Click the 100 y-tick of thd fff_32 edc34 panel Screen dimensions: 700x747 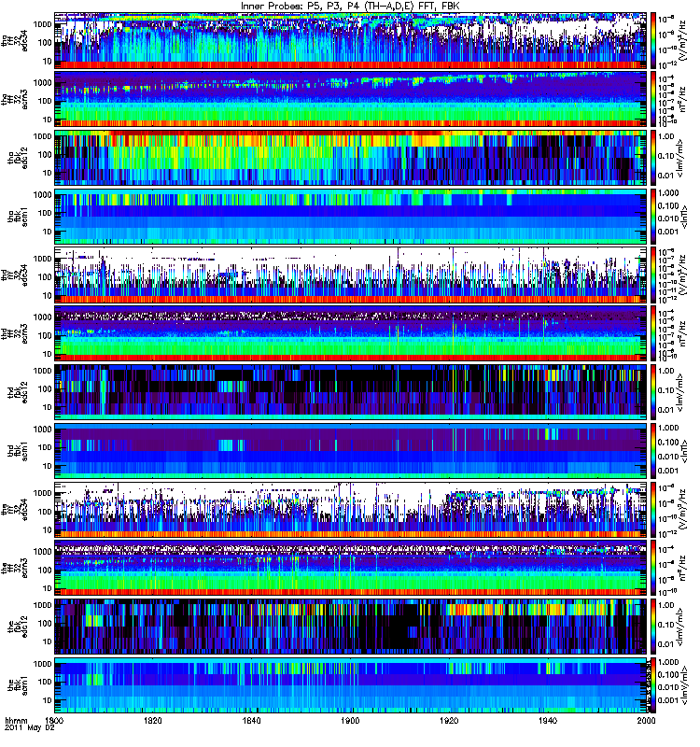click(45, 276)
